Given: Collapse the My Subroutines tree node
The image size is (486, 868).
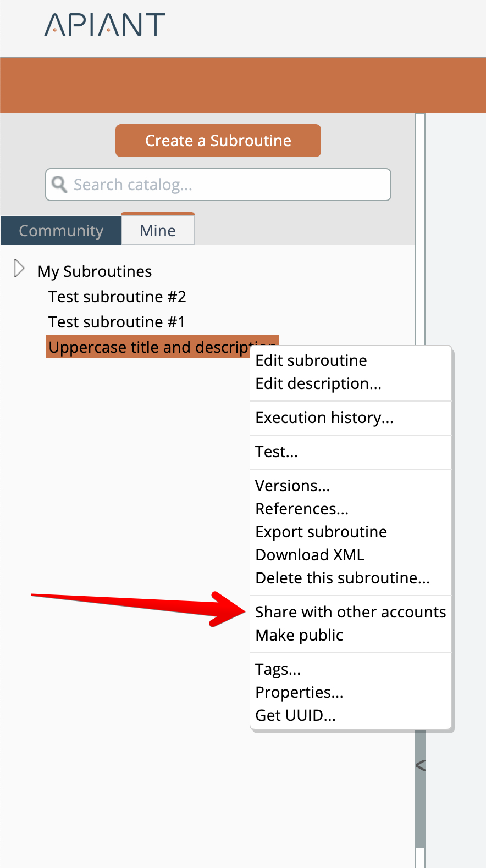Looking at the screenshot, I should tap(19, 269).
